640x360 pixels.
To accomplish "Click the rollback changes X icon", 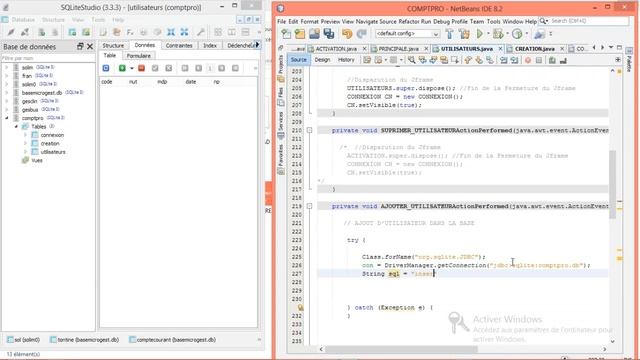I will click(x=169, y=68).
